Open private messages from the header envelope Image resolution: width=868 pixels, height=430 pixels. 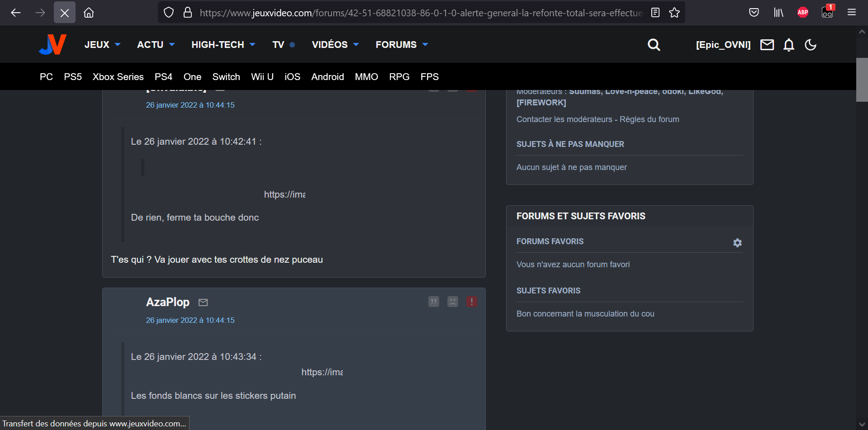point(767,45)
